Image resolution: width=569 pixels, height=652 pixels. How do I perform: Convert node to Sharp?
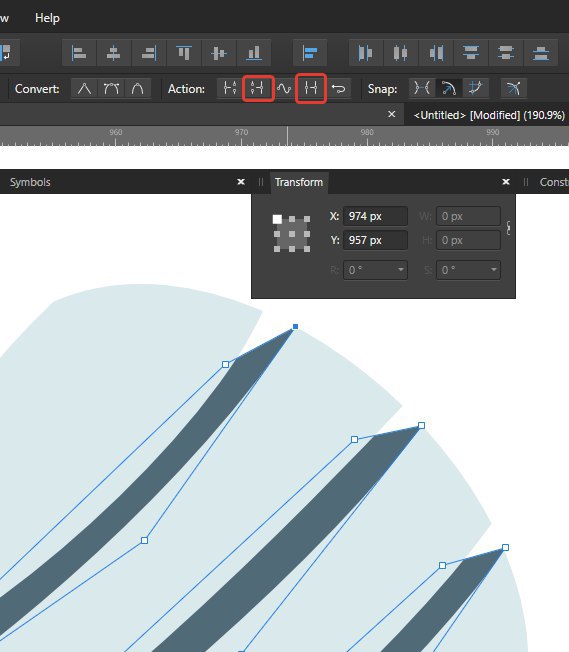(x=84, y=89)
